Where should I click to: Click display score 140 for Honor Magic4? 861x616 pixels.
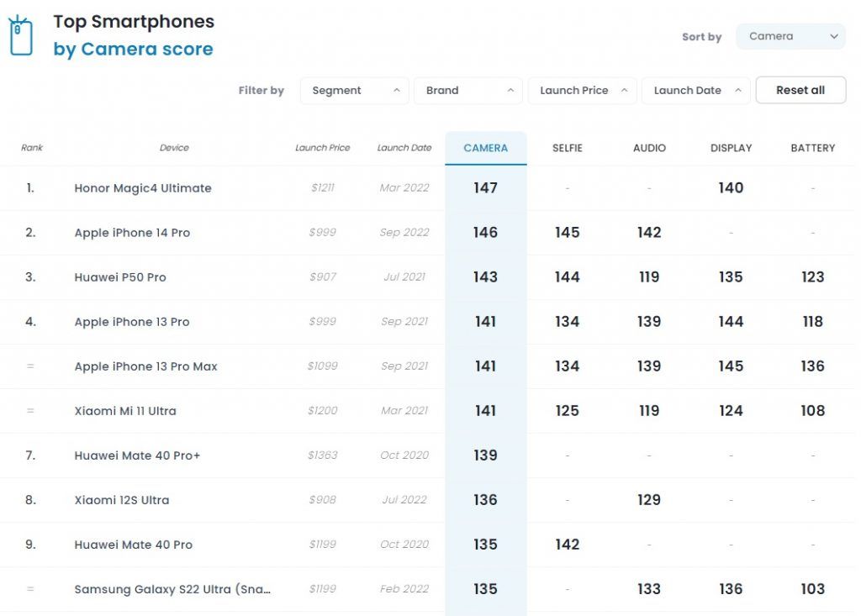pos(731,188)
